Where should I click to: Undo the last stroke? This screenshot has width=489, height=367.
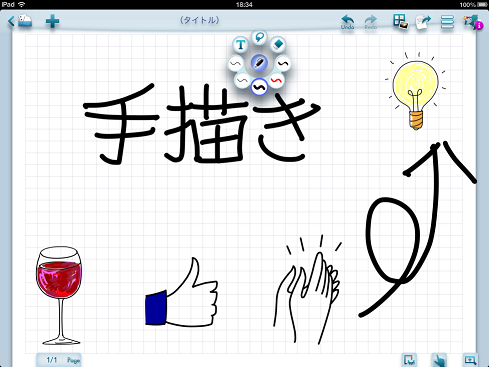347,22
